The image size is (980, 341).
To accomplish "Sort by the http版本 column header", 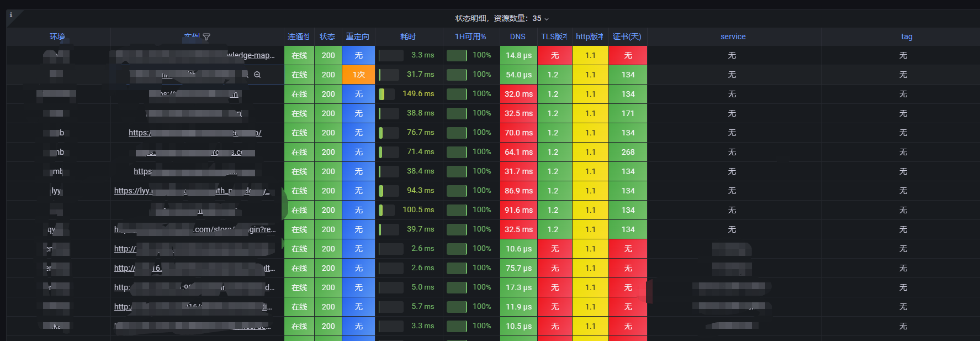I will (x=590, y=36).
